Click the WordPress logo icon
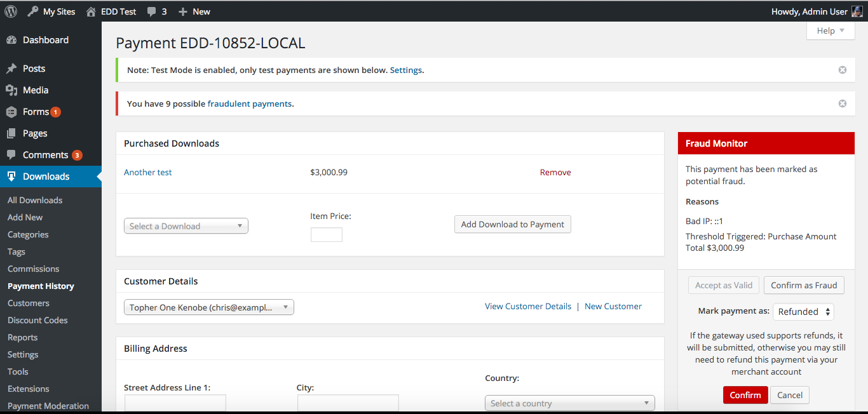The width and height of the screenshot is (868, 414). 11,11
